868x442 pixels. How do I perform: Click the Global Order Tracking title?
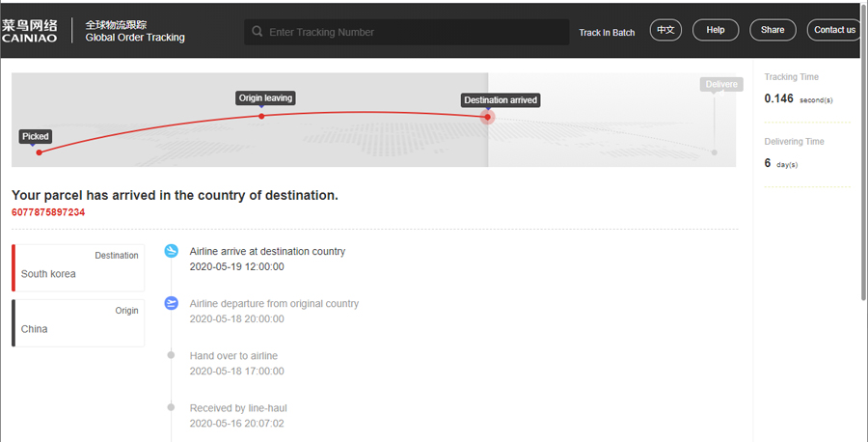coord(135,38)
